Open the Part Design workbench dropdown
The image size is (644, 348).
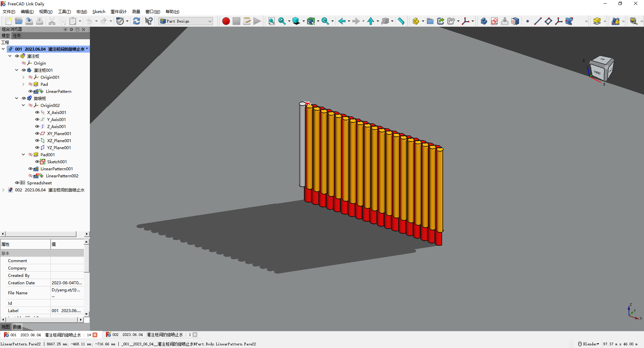[x=186, y=21]
